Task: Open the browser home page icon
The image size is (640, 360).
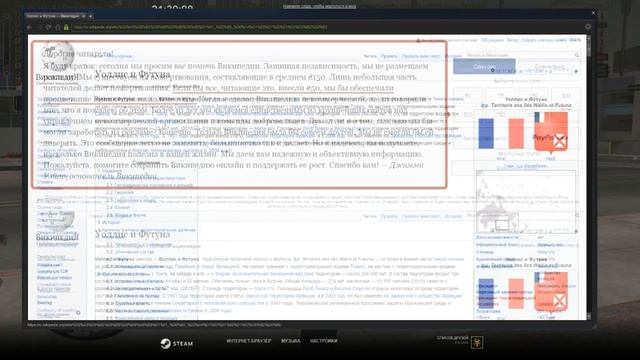Action: click(x=58, y=27)
